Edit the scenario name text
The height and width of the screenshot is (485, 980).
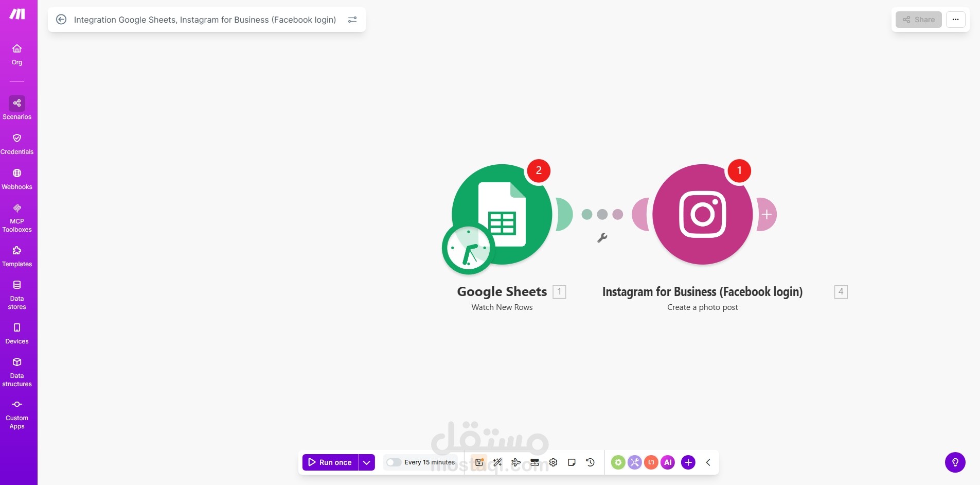click(x=205, y=20)
